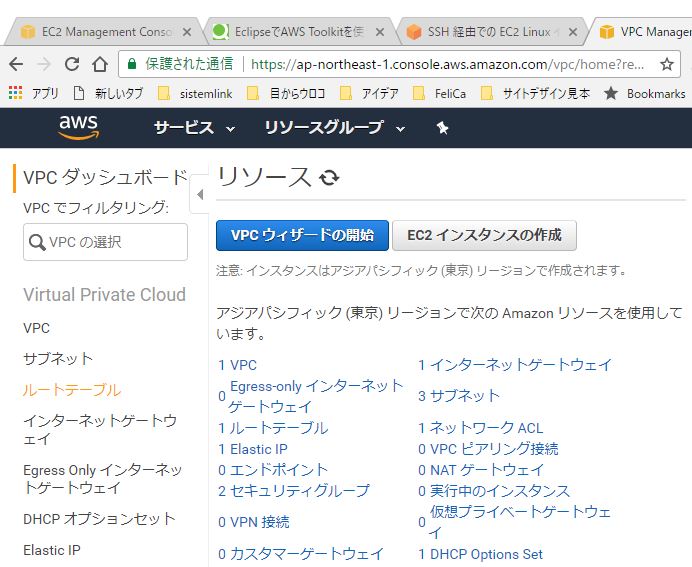
Task: Open the 0 仮想プライベートゲートウェイ link
Action: tap(514, 522)
